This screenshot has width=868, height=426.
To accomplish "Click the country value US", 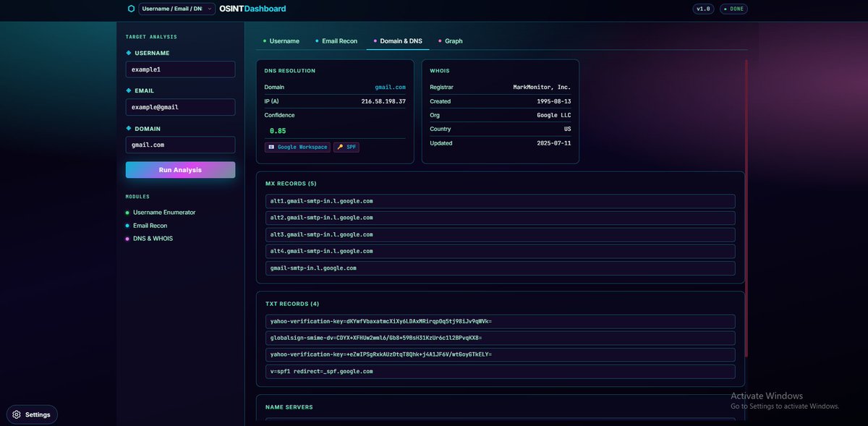I will [x=567, y=129].
